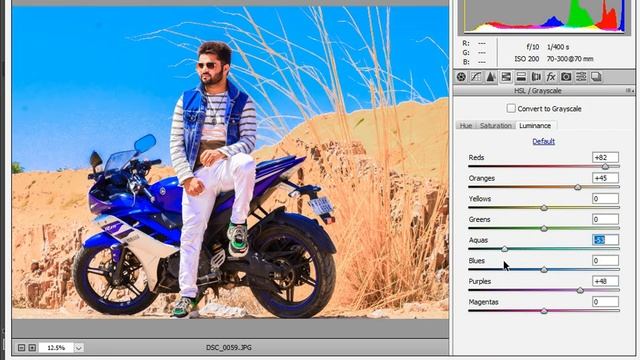Open the Tone Curve panel icon
Viewport: 640px width, 360px height.
(x=476, y=77)
